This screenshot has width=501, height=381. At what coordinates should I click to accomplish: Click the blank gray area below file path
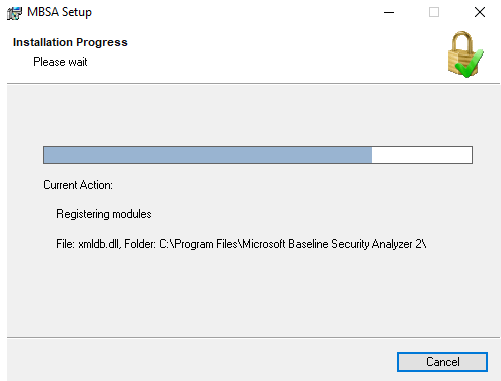click(x=253, y=293)
